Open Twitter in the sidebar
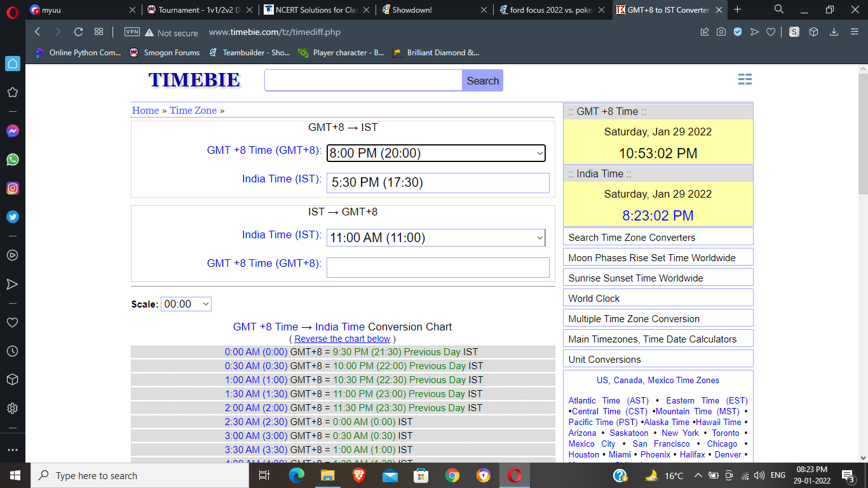 pos(13,217)
